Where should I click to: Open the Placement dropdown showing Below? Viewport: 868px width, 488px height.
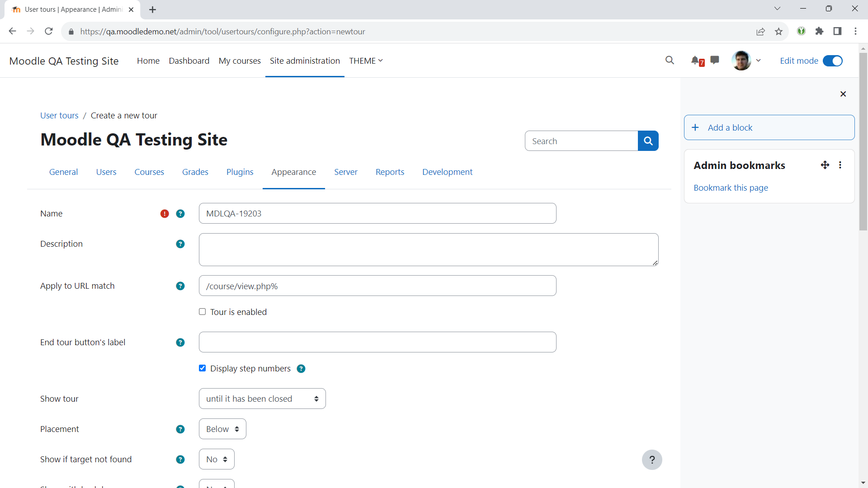point(222,429)
